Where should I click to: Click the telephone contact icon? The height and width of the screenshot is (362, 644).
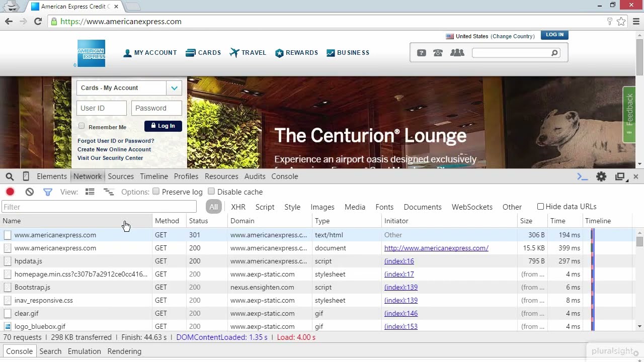coord(438,53)
